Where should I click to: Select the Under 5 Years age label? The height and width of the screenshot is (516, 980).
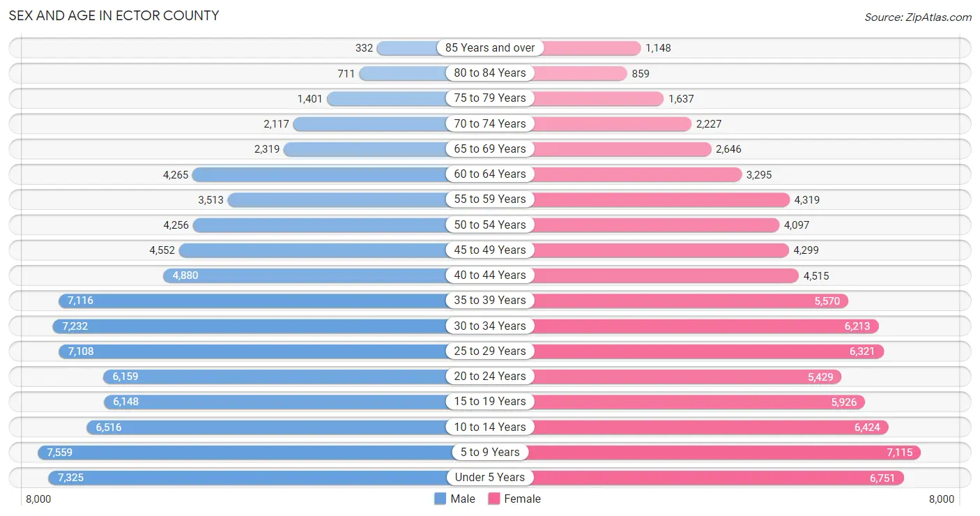[490, 477]
